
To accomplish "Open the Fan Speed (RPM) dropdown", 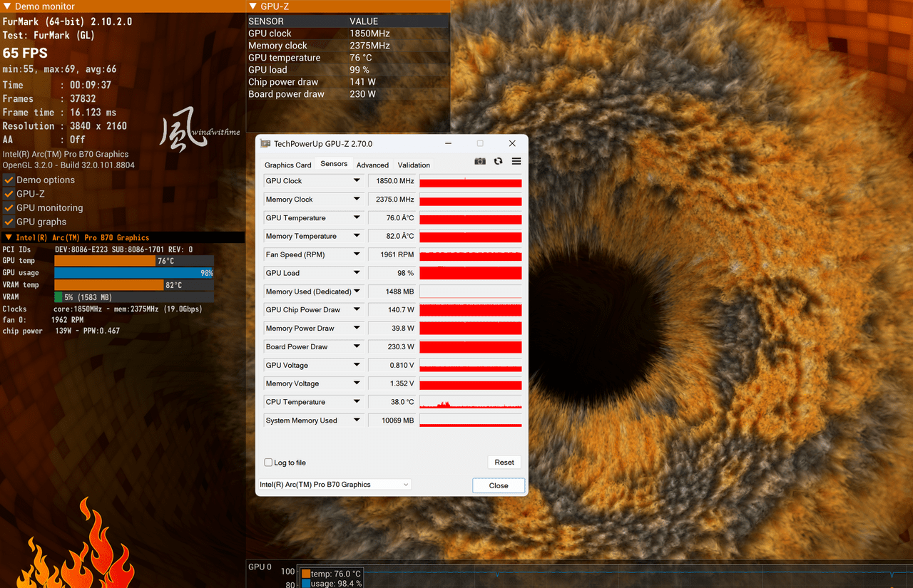I will coord(357,254).
